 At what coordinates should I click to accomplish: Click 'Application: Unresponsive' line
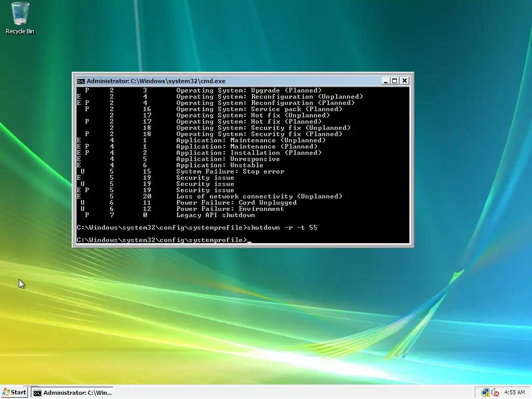click(x=229, y=159)
